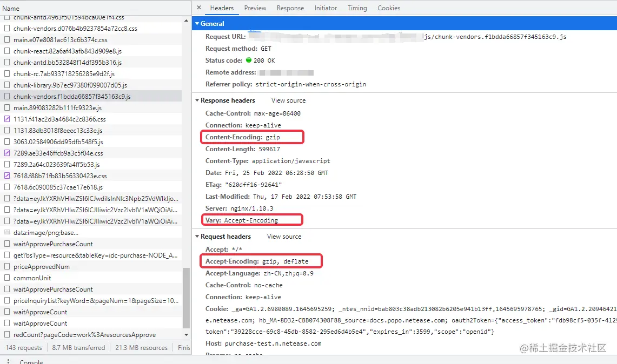This screenshot has height=364, width=617.
Task: Click file icon of 3063.02584906 js row
Action: [7, 141]
